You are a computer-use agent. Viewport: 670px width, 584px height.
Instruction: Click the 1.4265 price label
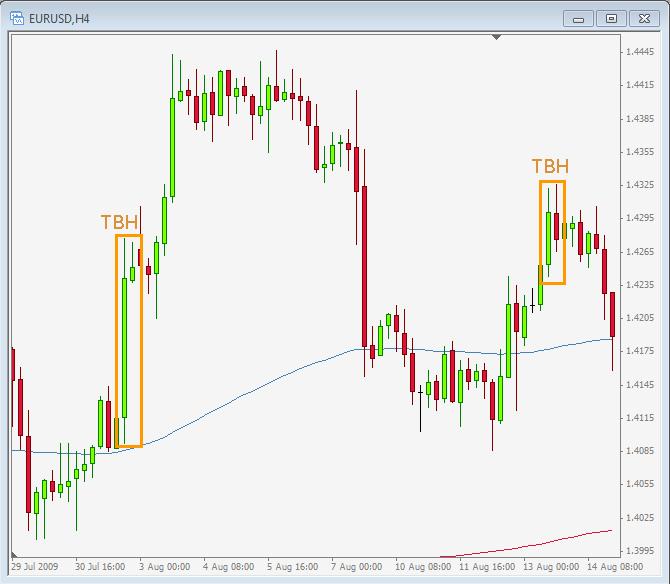(640, 251)
